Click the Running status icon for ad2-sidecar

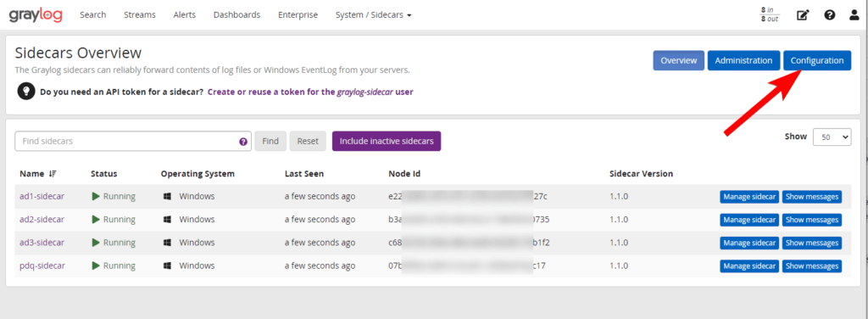pos(96,219)
